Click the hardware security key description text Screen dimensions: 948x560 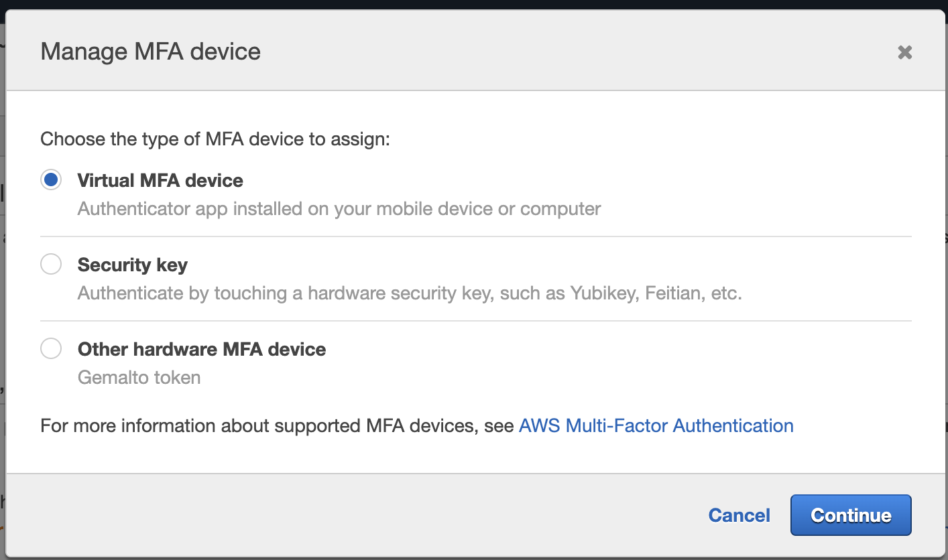coord(410,293)
